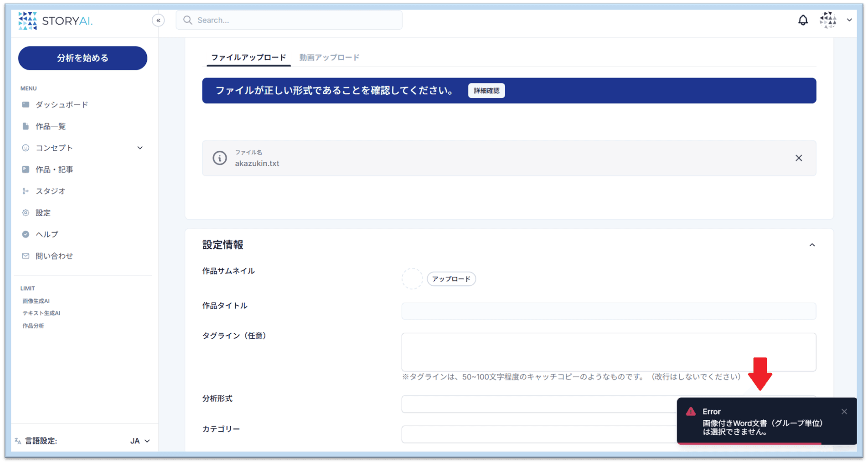Collapse the sidebar with double-chevron button
868x464 pixels.
tap(158, 21)
